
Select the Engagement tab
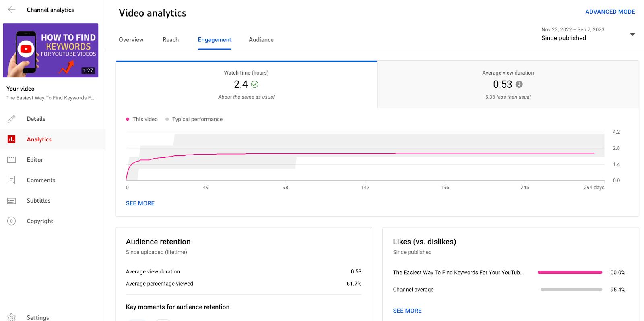(215, 40)
